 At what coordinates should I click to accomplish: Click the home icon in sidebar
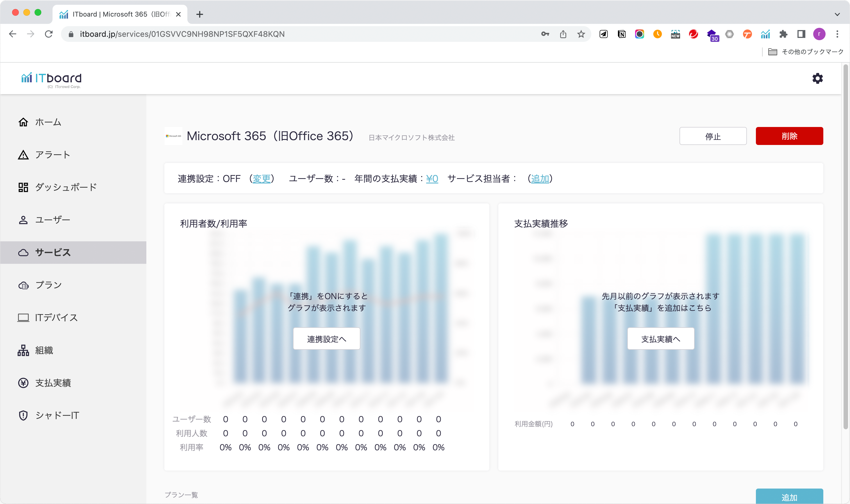(23, 122)
